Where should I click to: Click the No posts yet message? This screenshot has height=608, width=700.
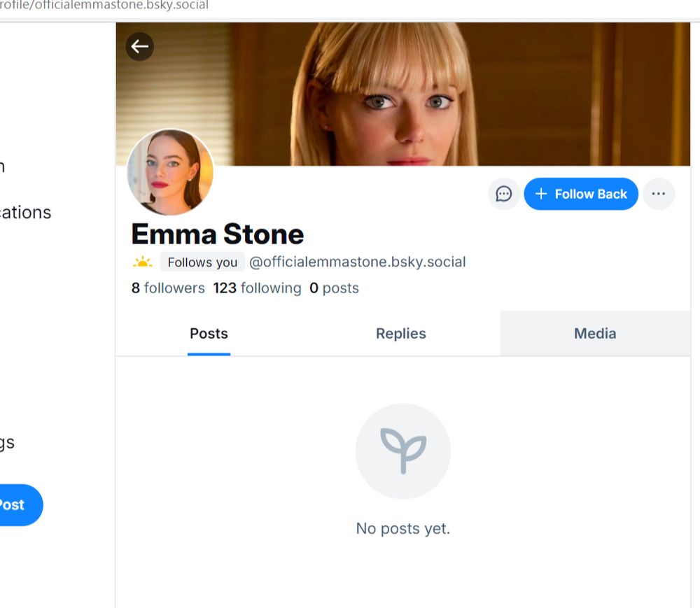[402, 529]
